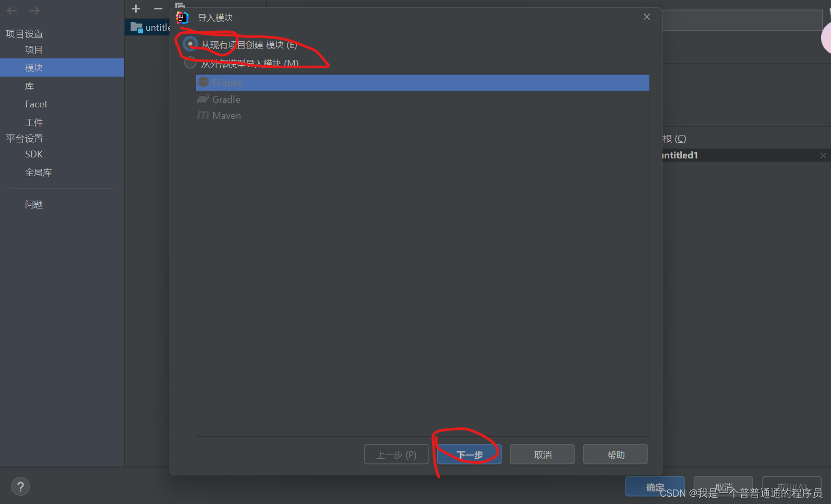Click the back navigation arrow
The height and width of the screenshot is (504, 831).
pos(12,10)
